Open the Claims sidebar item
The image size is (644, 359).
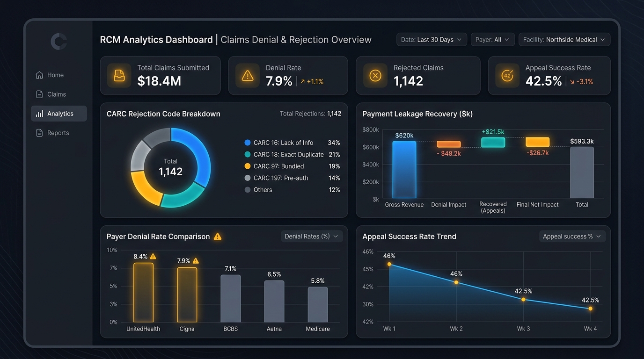point(59,94)
